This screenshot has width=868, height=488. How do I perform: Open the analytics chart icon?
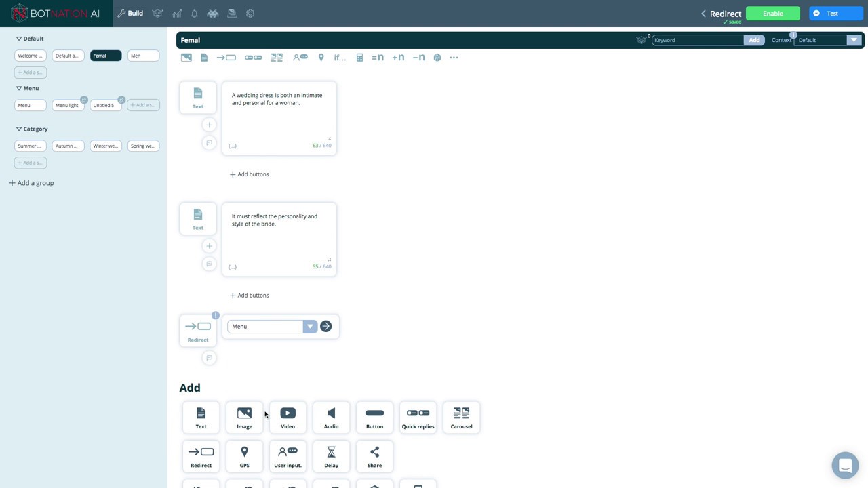pyautogui.click(x=177, y=14)
